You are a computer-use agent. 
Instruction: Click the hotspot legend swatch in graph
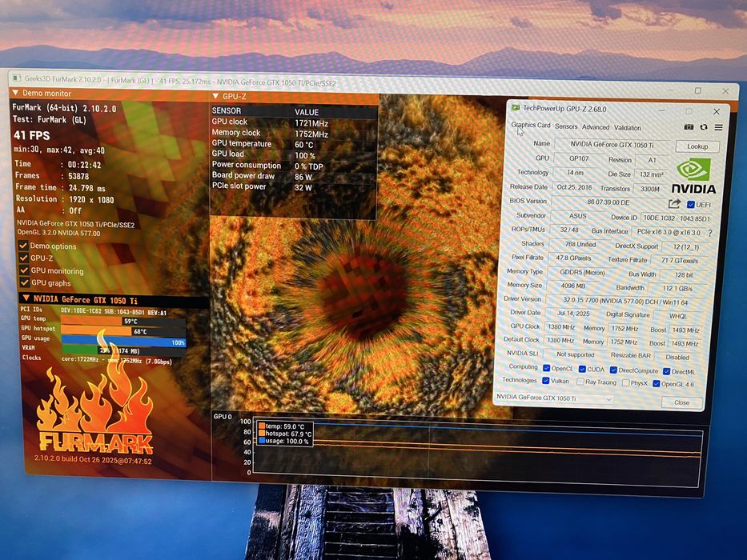click(x=262, y=434)
